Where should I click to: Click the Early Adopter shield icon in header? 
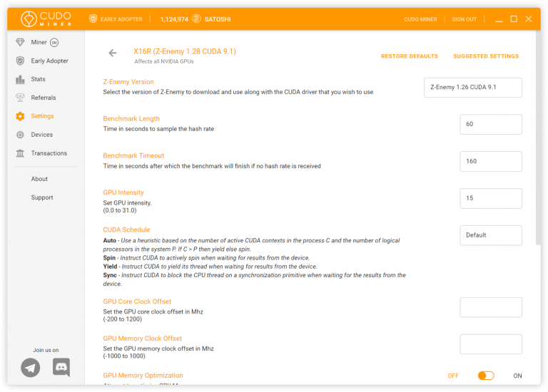[93, 19]
